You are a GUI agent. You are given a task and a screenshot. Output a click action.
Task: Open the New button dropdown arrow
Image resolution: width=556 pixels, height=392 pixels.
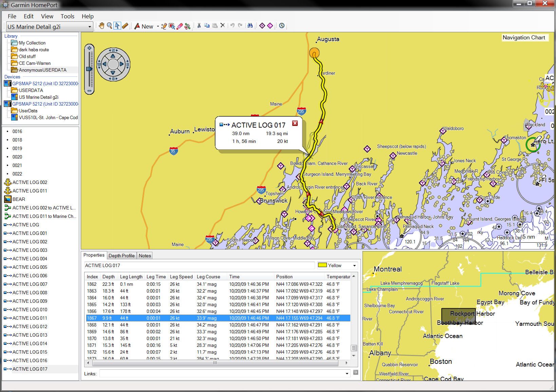pyautogui.click(x=158, y=26)
